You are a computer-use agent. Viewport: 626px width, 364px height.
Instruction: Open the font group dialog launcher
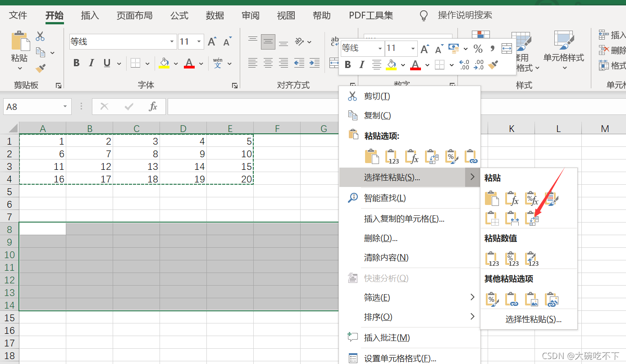click(234, 85)
